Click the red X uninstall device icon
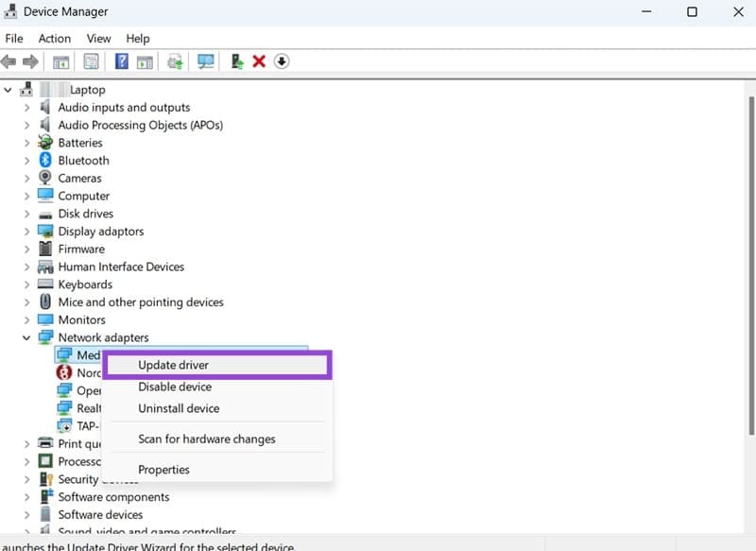The height and width of the screenshot is (551, 756). click(258, 60)
